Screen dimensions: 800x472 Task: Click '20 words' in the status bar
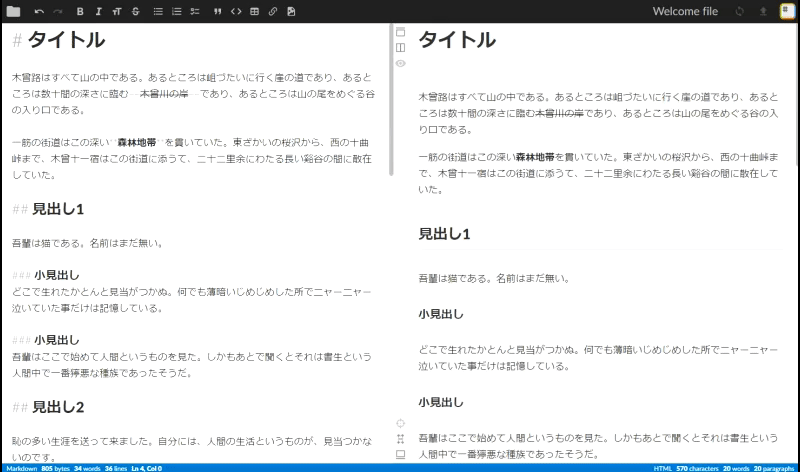736,468
